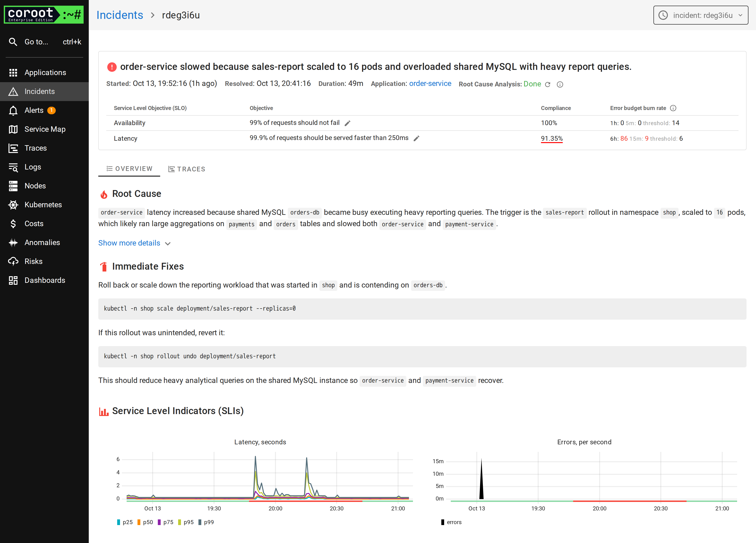Viewport: 756px width, 543px height.
Task: Click the kubectl scale replicas=0 command block
Action: [x=422, y=309]
